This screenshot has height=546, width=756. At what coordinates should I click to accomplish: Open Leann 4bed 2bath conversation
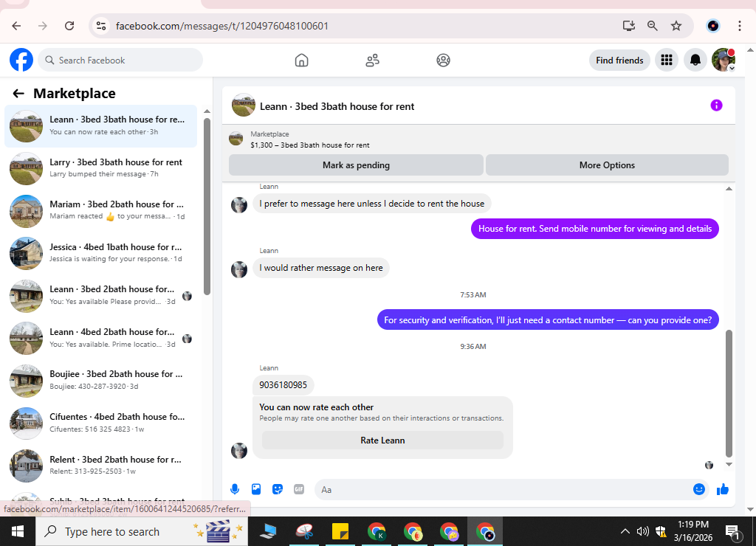click(100, 338)
